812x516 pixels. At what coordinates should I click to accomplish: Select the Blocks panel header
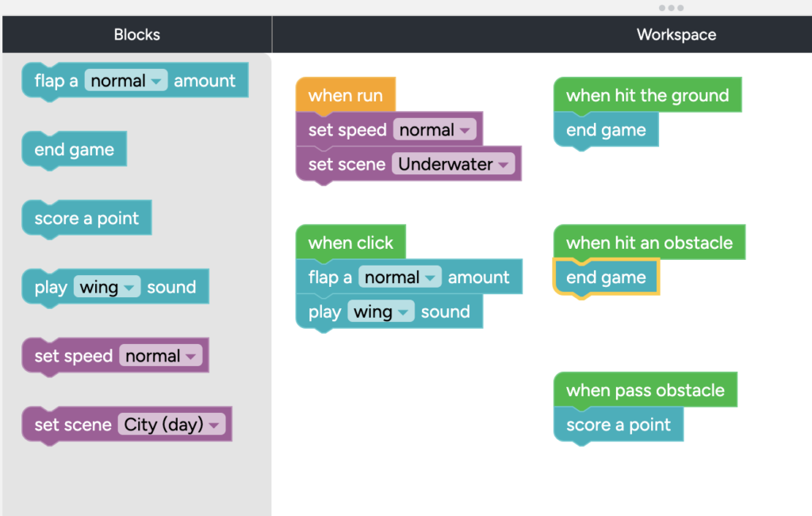pos(136,34)
